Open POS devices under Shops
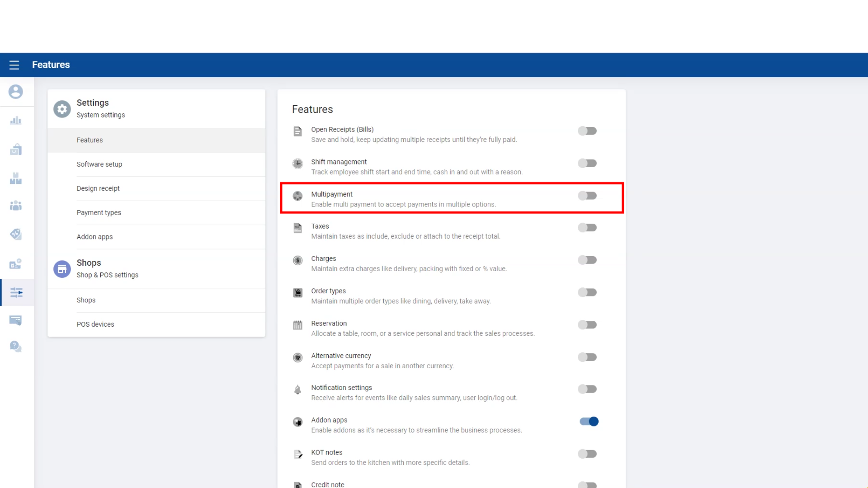 click(x=95, y=324)
